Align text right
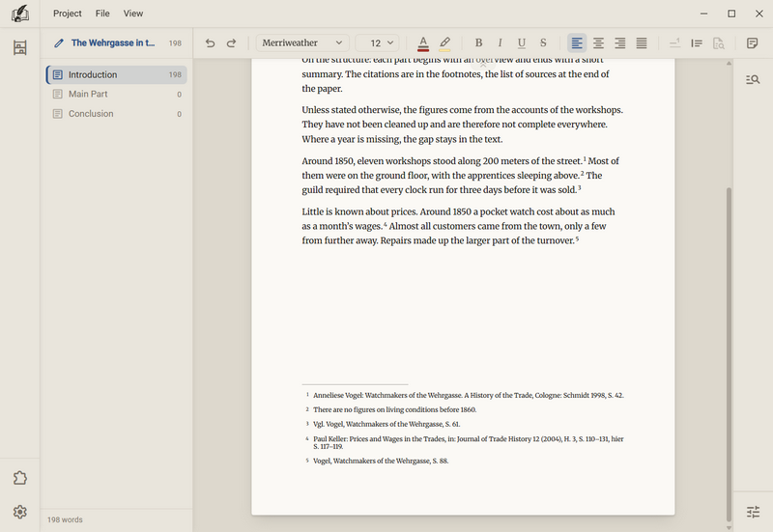 [x=620, y=42]
